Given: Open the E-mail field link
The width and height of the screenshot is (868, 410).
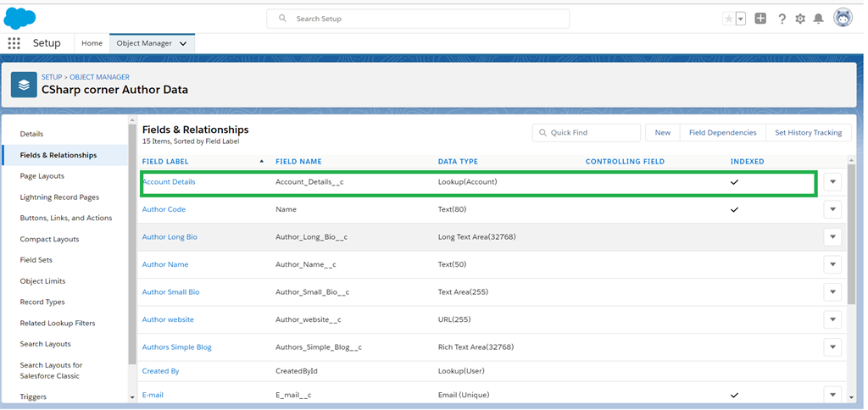Looking at the screenshot, I should point(153,395).
